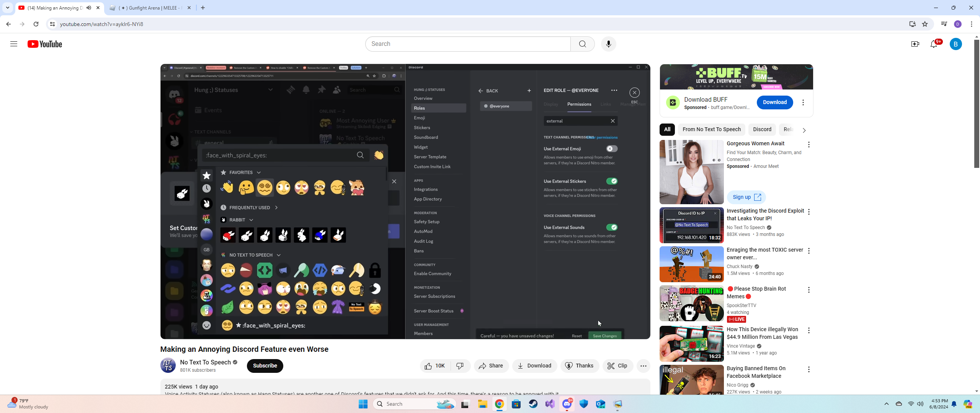Open options menu for Gorgeous Women Await ad
Image resolution: width=980 pixels, height=413 pixels.
[x=808, y=145]
